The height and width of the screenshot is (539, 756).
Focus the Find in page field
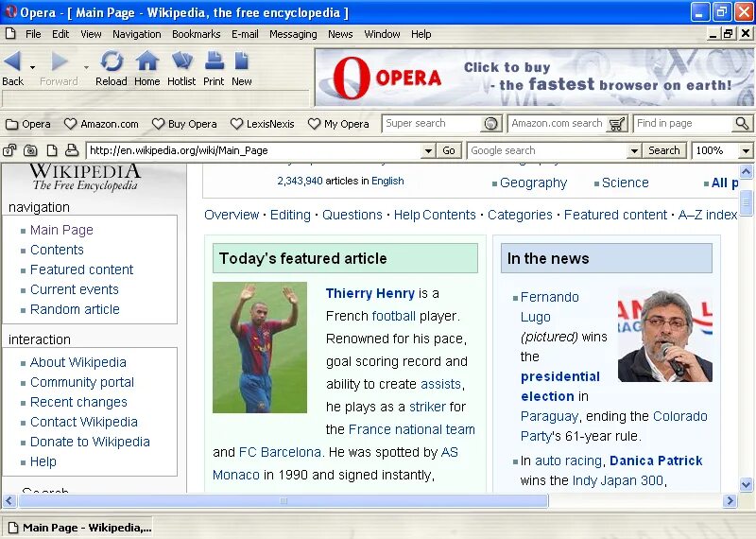click(683, 124)
